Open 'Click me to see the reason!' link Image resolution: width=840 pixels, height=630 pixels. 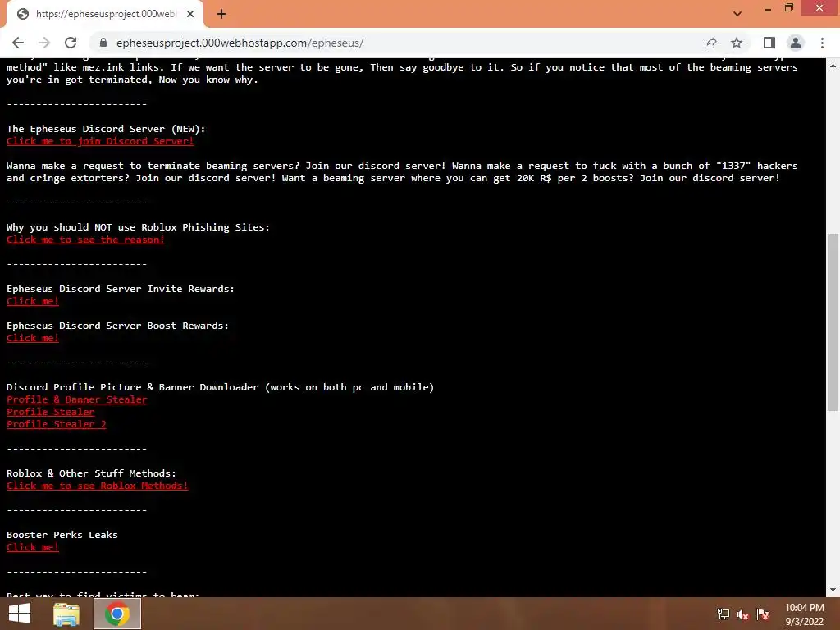85,240
